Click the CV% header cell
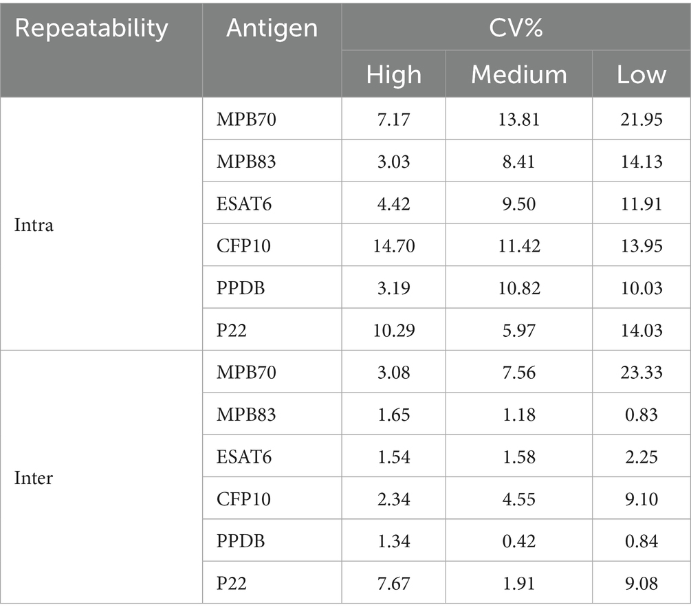Viewport: 691px width, 616px height. [515, 28]
